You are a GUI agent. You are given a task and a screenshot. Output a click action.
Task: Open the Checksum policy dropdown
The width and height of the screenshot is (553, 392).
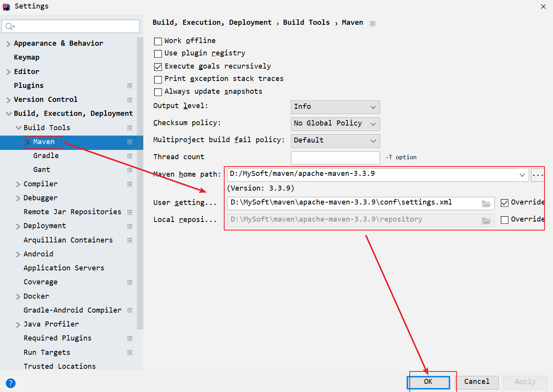[x=335, y=124]
